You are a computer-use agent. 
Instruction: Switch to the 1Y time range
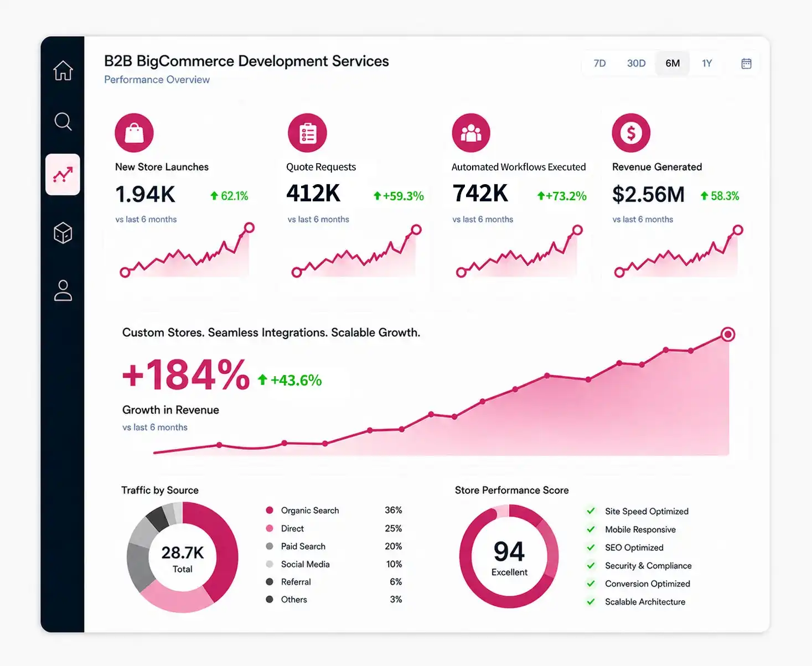pyautogui.click(x=707, y=63)
